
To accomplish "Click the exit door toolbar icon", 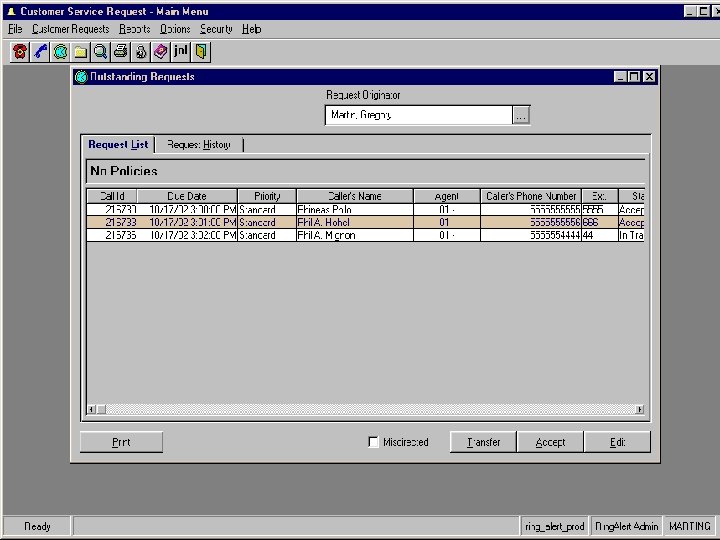I will coord(201,51).
